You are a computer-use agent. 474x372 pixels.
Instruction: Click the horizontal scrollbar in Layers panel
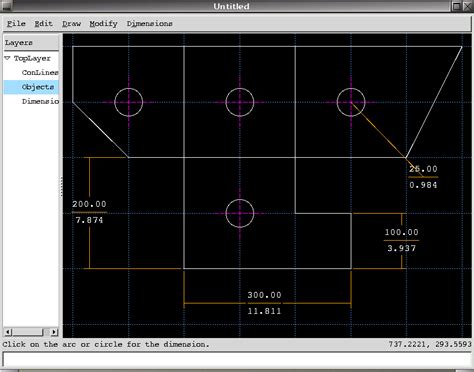(x=31, y=332)
